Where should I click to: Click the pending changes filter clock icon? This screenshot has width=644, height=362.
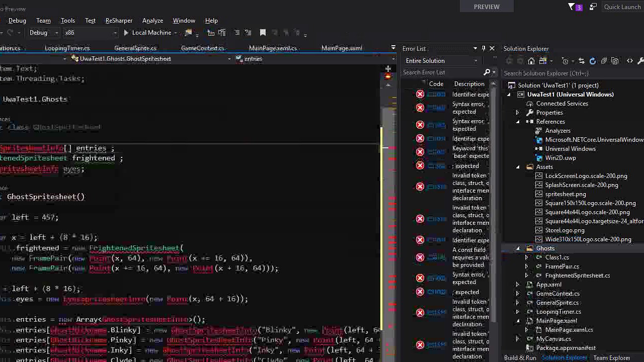566,61
